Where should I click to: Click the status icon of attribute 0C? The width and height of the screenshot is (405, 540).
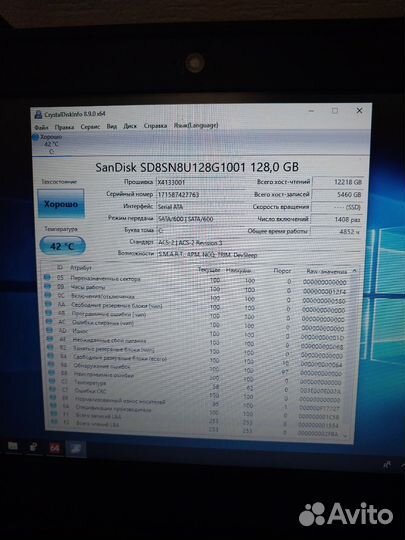[48, 295]
